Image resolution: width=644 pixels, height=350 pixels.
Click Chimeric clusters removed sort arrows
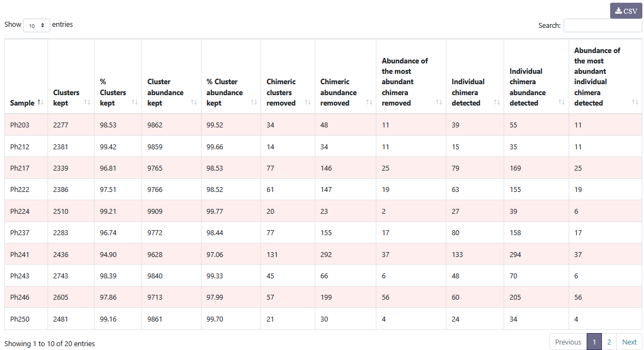coord(308,102)
